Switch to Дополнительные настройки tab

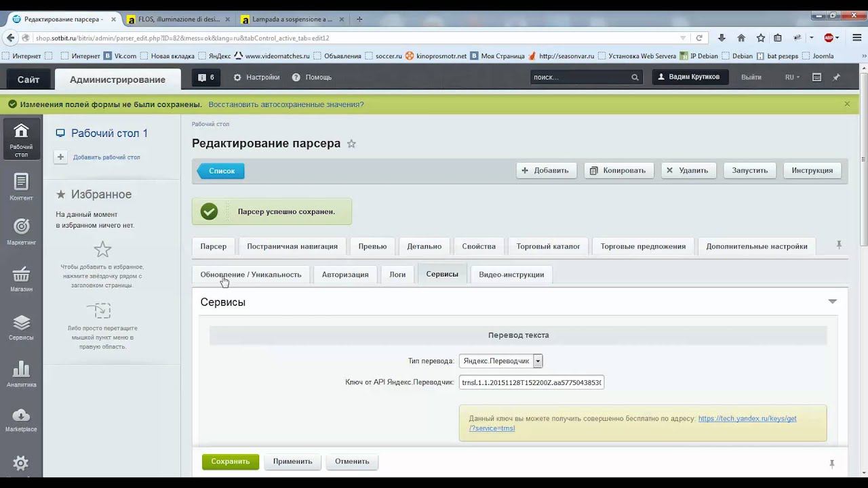[757, 247]
